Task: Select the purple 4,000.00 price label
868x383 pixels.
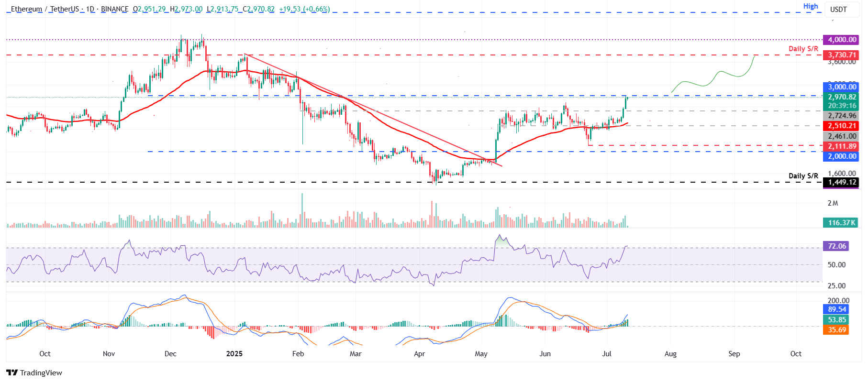Action: pyautogui.click(x=841, y=40)
